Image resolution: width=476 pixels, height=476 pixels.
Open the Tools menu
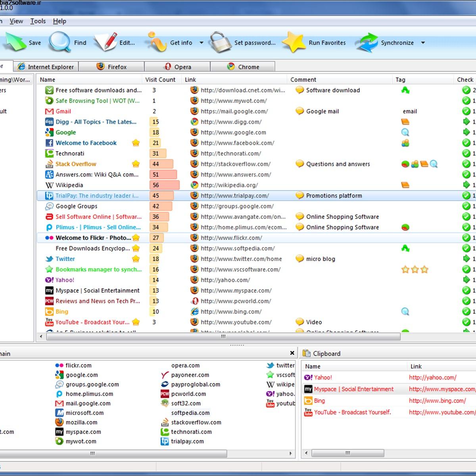(38, 21)
